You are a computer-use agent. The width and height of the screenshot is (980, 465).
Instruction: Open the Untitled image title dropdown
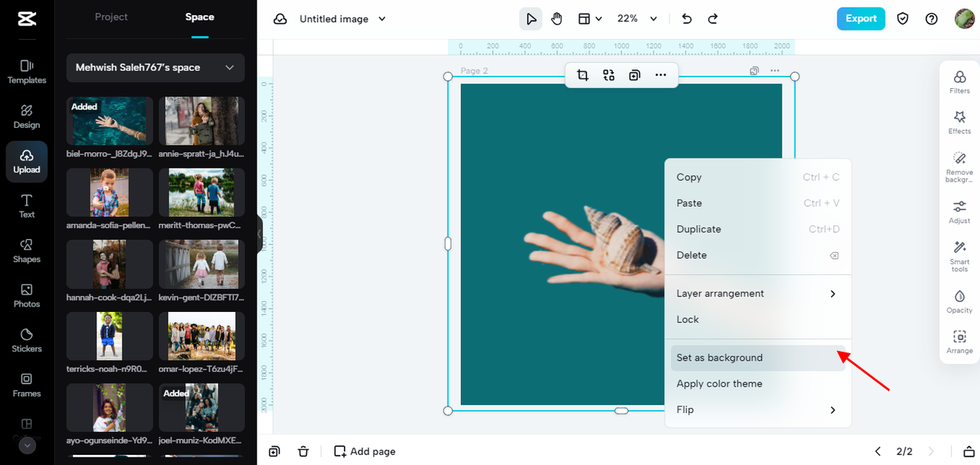(343, 19)
